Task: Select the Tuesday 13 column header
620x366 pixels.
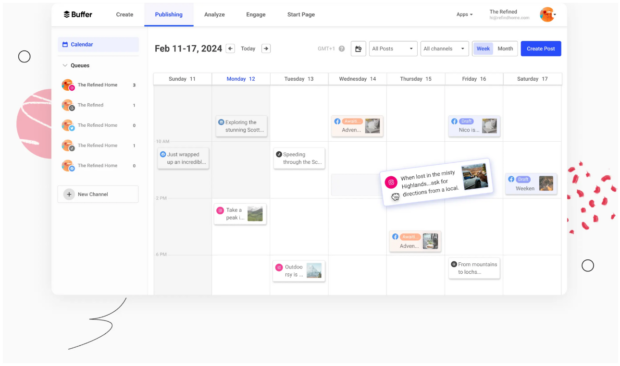Action: (x=299, y=79)
